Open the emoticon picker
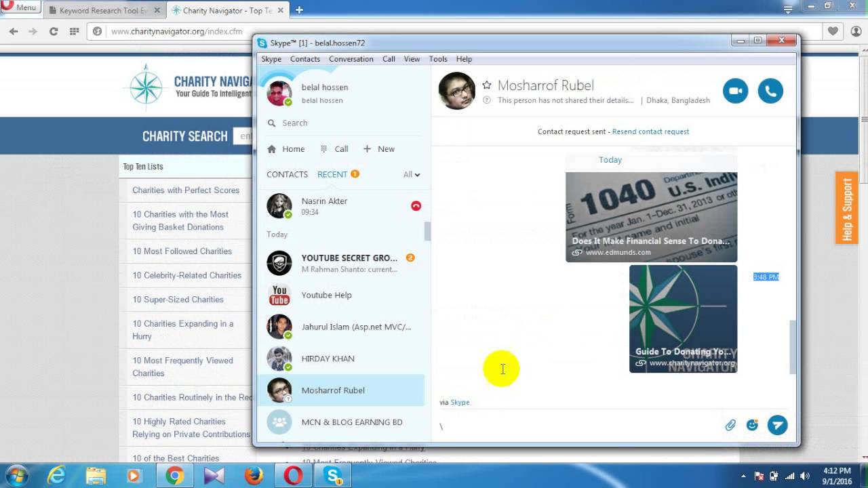The height and width of the screenshot is (488, 868). 752,425
